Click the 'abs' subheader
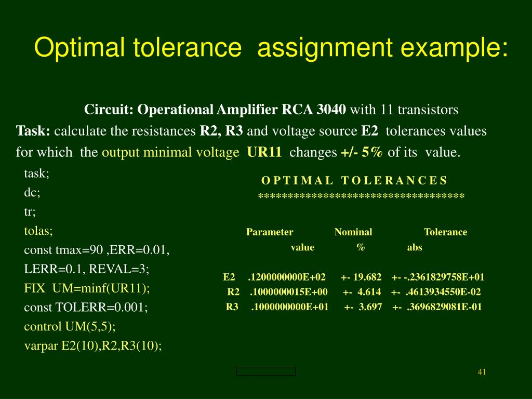 point(415,247)
